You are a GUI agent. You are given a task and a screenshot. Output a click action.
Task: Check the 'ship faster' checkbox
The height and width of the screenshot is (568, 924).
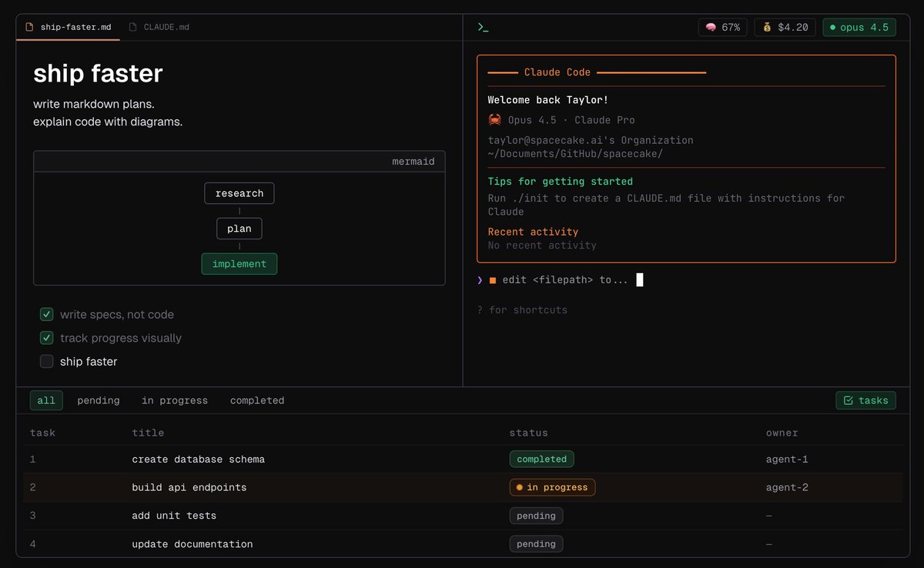tap(47, 361)
